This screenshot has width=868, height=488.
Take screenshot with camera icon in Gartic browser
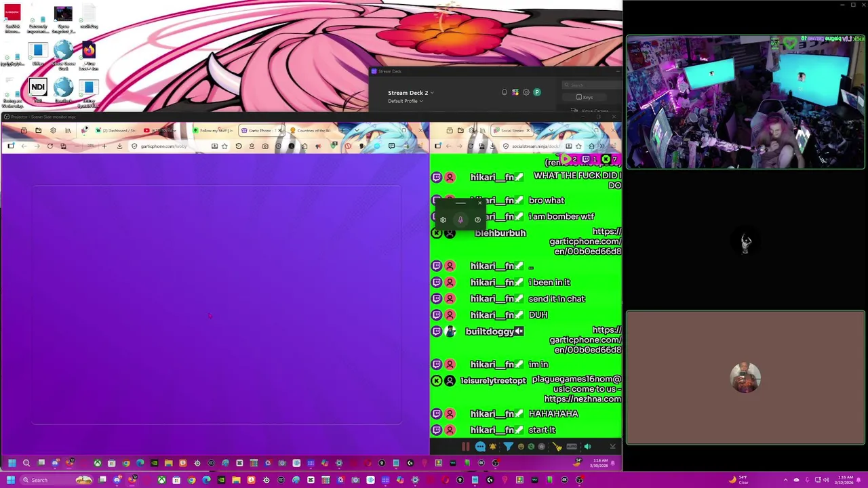pos(265,146)
